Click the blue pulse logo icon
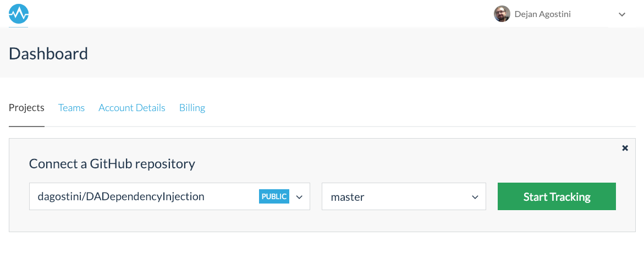This screenshot has width=644, height=269. pos(19,13)
